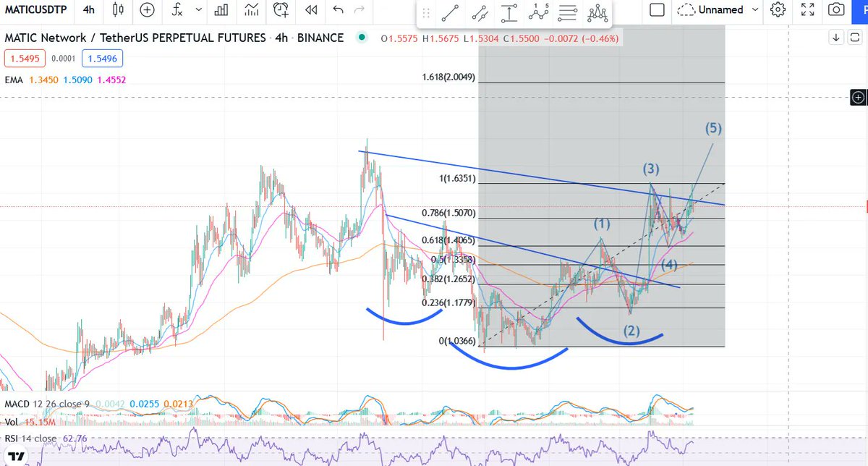Click the 0(1.0366) Fib level label
Image resolution: width=868 pixels, height=466 pixels.
[457, 341]
